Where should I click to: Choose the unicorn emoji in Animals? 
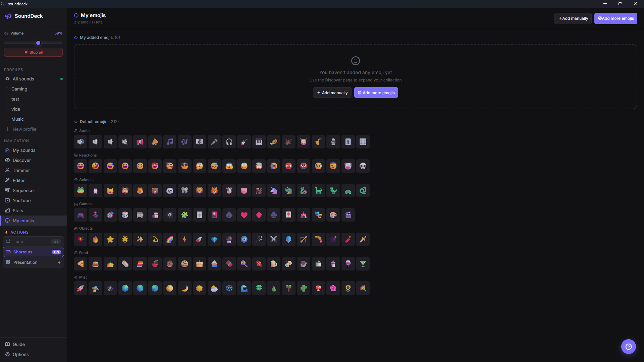[x=274, y=190]
